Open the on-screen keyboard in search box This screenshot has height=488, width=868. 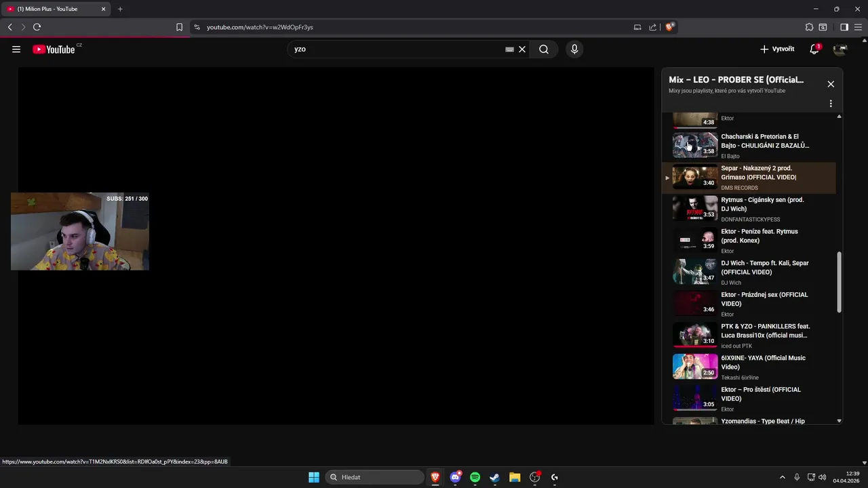509,49
